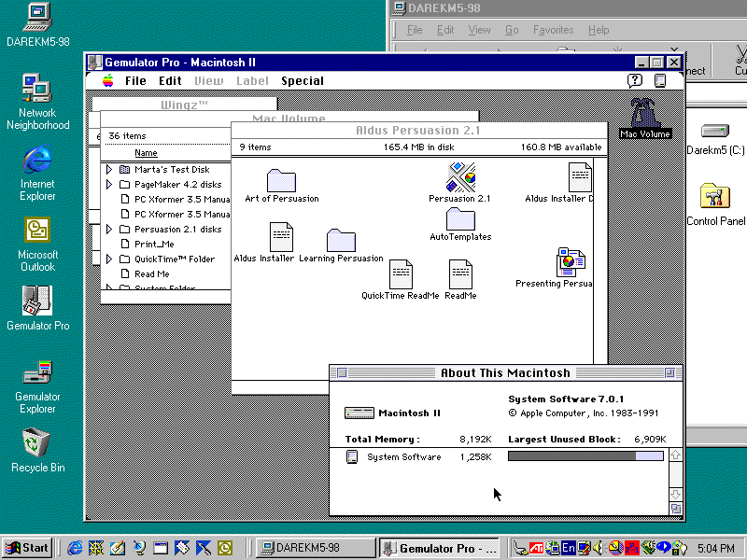Click the Start button

pyautogui.click(x=27, y=548)
